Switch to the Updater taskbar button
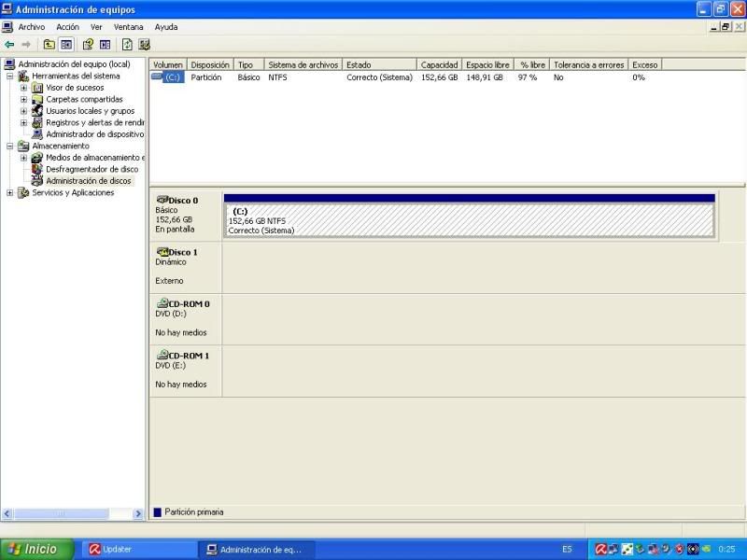The height and width of the screenshot is (560, 747). pyautogui.click(x=138, y=550)
